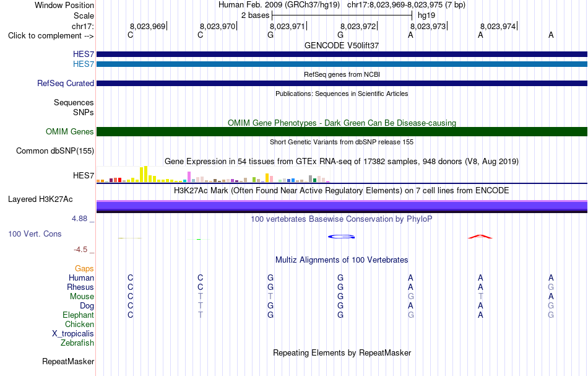
Task: Click the 8,023,973 ruler position
Action: tap(428, 26)
